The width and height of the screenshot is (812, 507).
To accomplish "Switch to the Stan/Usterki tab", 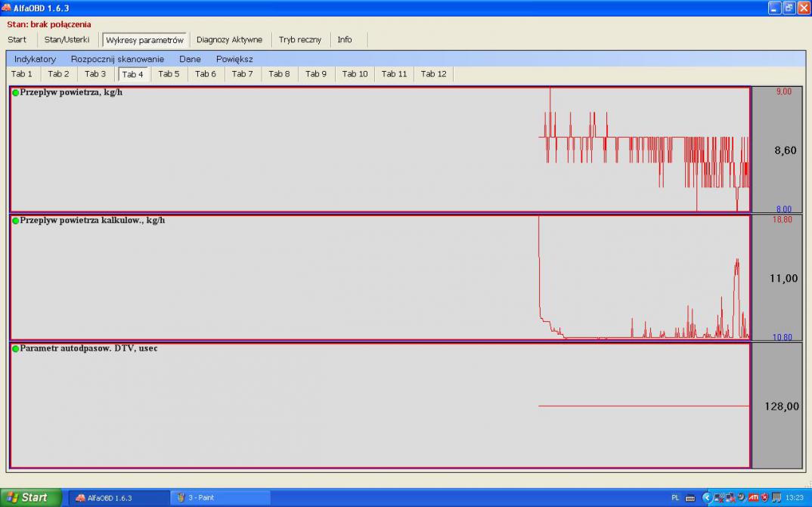I will point(67,40).
